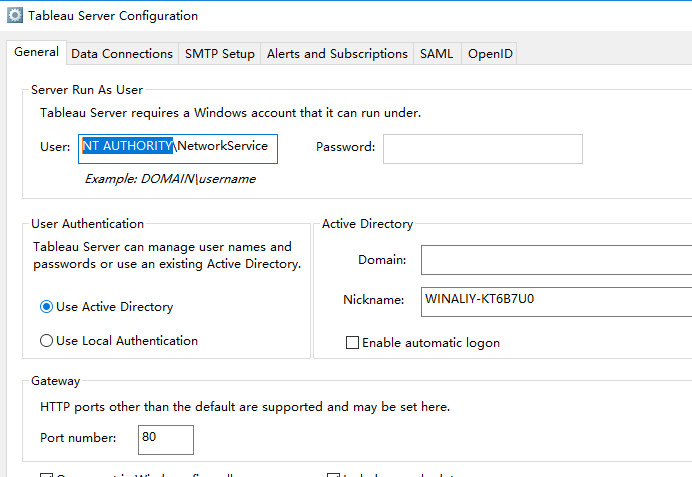Open the SMTP Setup tab

coord(219,54)
